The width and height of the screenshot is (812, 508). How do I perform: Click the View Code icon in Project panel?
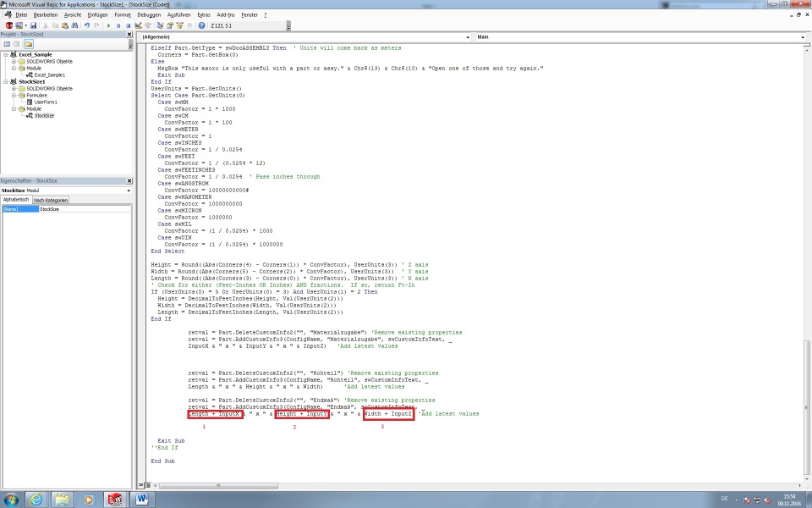[7, 44]
